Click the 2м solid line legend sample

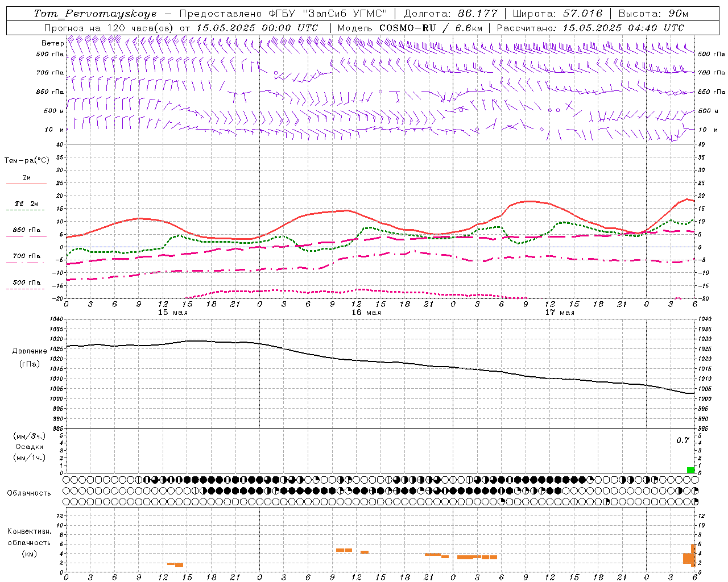click(x=26, y=184)
